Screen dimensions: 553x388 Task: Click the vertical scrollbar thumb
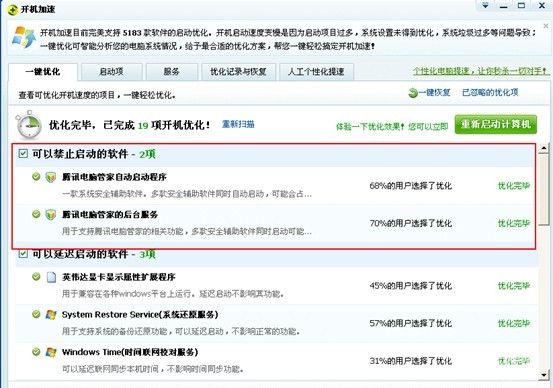tap(544, 189)
